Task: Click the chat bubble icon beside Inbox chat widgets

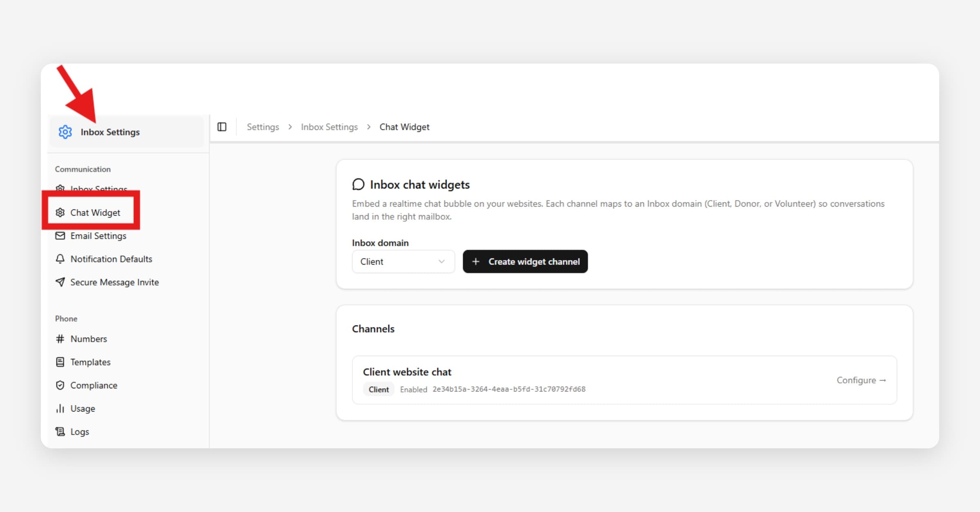Action: (358, 185)
